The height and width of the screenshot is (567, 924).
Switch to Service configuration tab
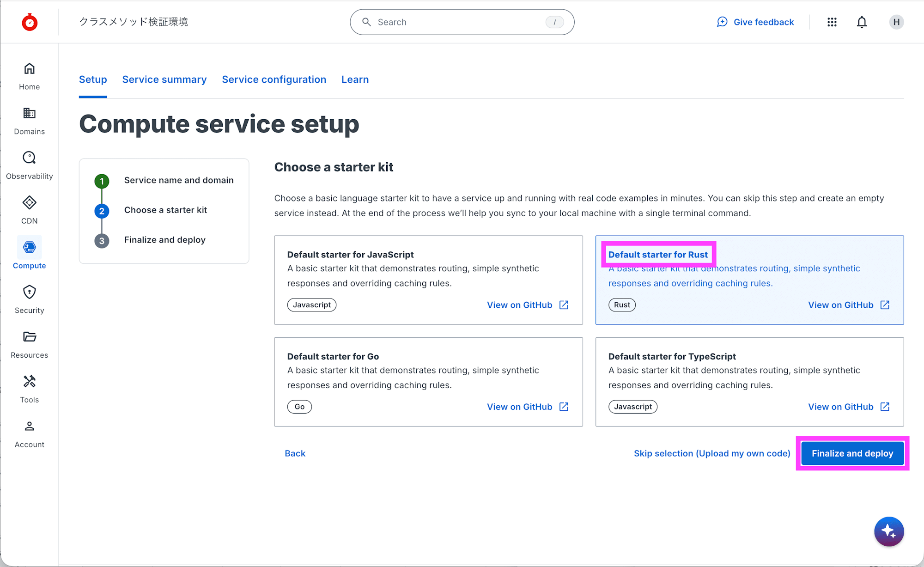pyautogui.click(x=274, y=79)
